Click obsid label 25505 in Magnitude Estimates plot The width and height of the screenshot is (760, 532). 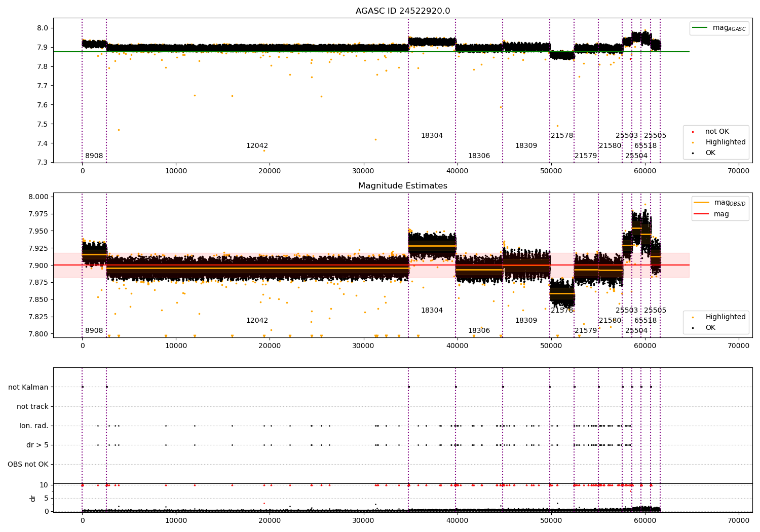(x=655, y=311)
